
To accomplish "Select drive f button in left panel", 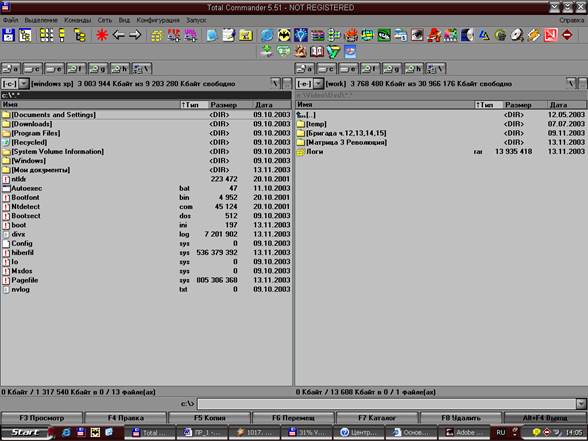I will coord(76,69).
